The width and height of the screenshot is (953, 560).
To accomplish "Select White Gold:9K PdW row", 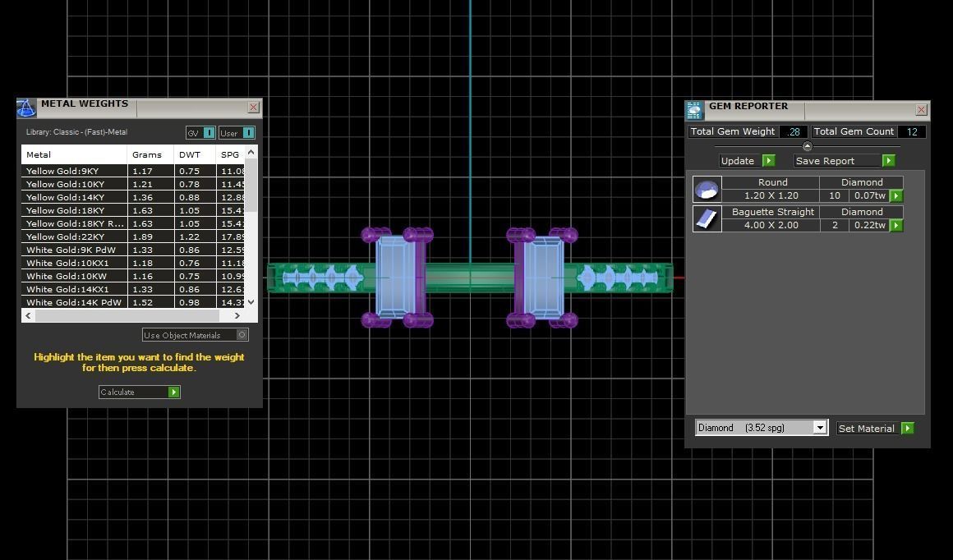I will pos(133,250).
